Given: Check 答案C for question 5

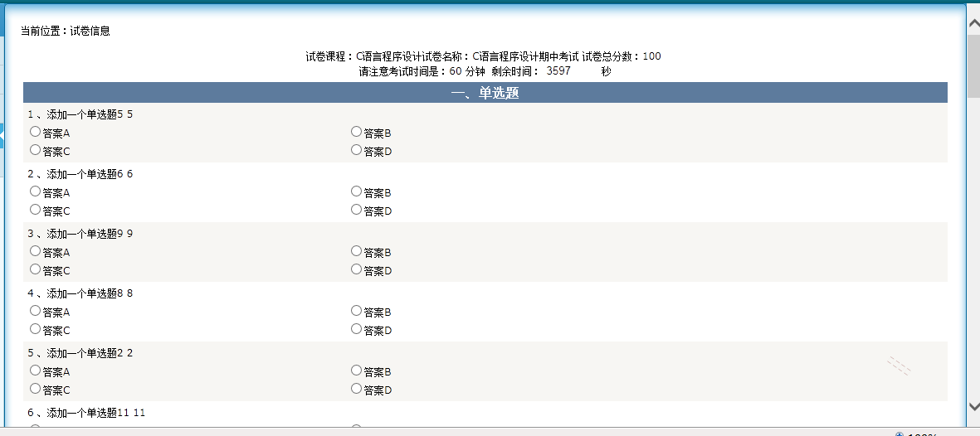Looking at the screenshot, I should (35, 389).
